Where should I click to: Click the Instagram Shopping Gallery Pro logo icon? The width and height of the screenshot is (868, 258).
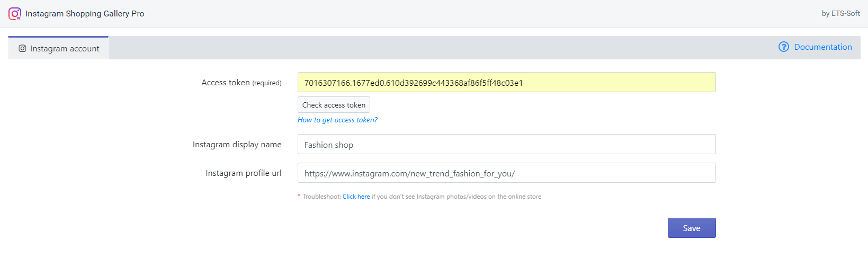pyautogui.click(x=15, y=14)
